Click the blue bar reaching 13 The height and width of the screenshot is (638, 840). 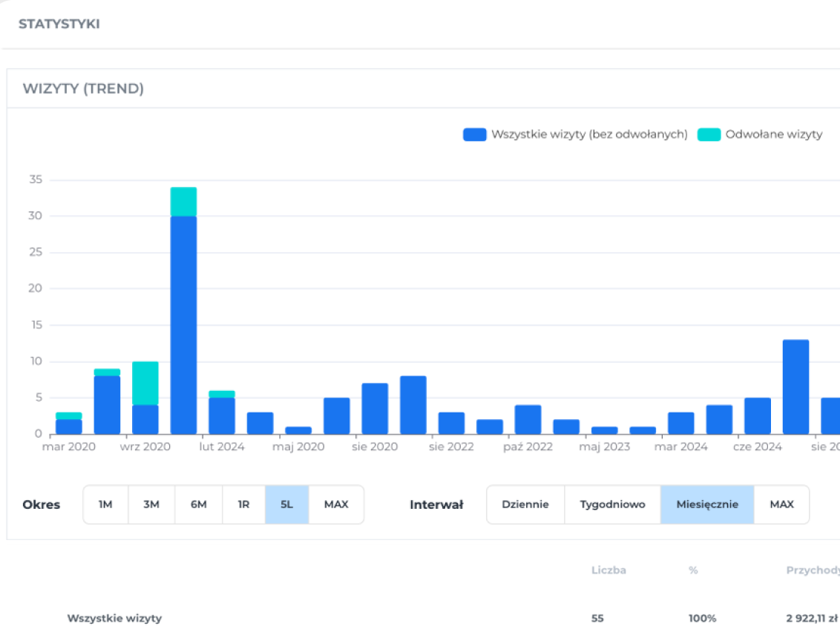[796, 387]
